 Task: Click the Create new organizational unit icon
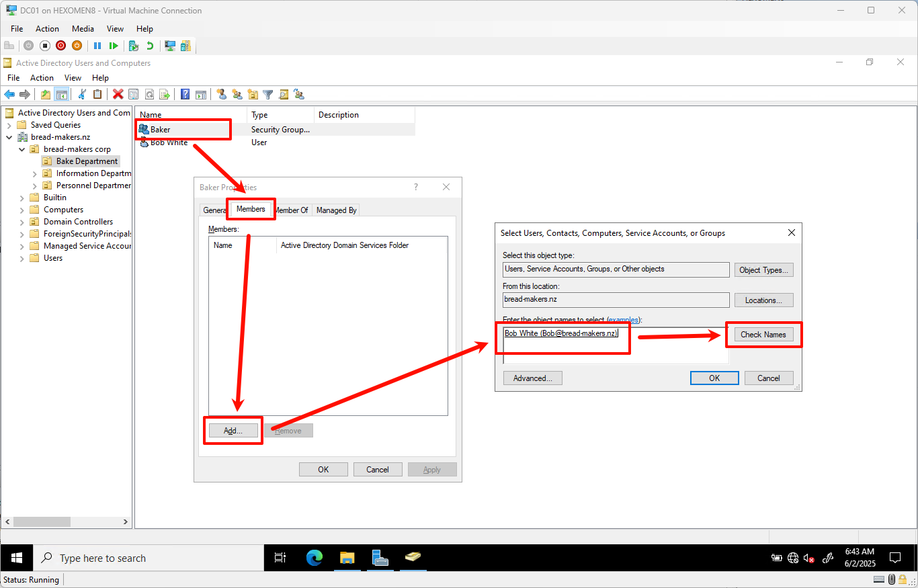[253, 94]
